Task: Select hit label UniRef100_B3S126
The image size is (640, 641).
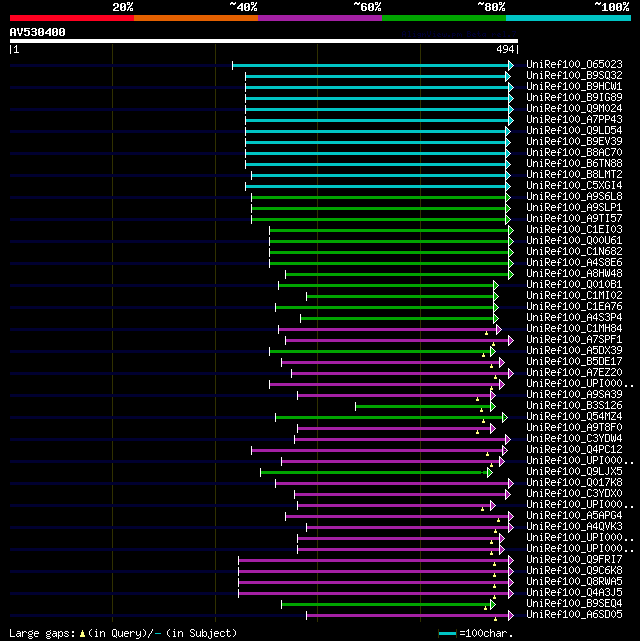Action: [574, 406]
